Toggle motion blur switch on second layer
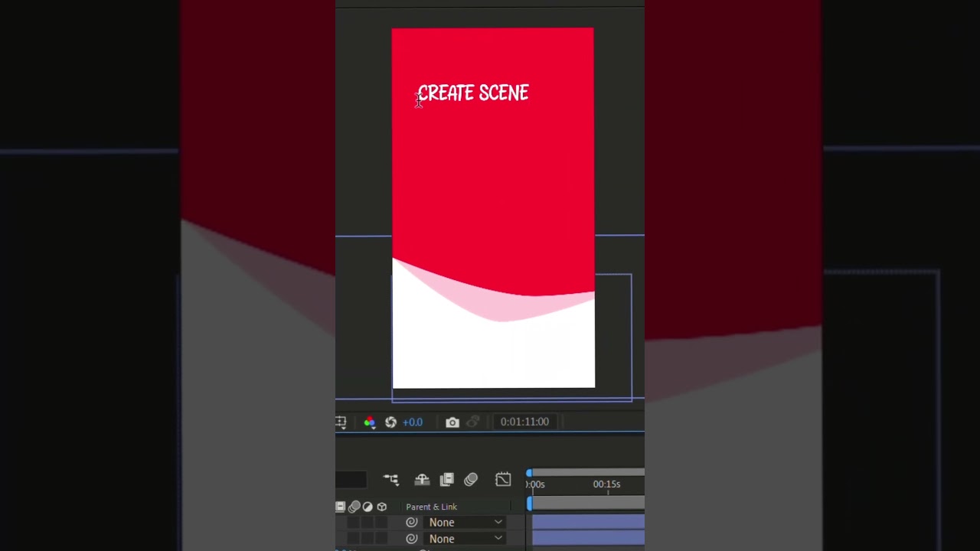This screenshot has width=980, height=551. (x=353, y=539)
